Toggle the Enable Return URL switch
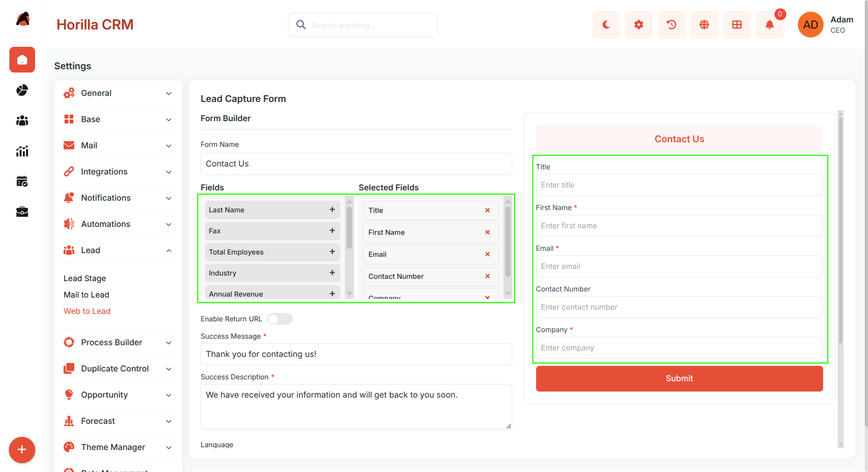The height and width of the screenshot is (472, 868). pos(280,319)
